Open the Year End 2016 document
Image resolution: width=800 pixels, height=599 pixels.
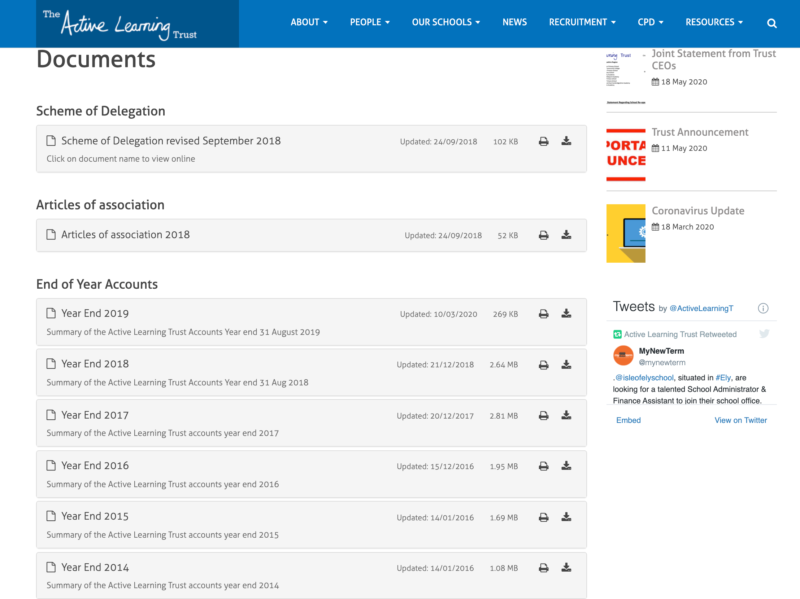point(95,465)
